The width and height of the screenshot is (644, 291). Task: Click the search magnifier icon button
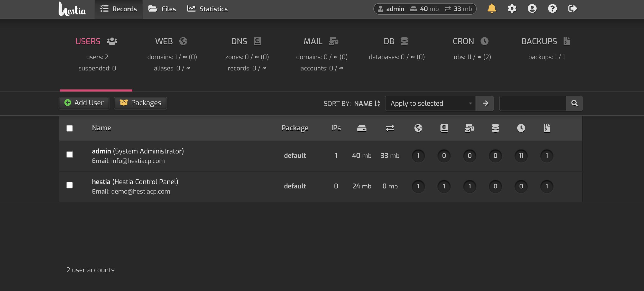coord(574,103)
